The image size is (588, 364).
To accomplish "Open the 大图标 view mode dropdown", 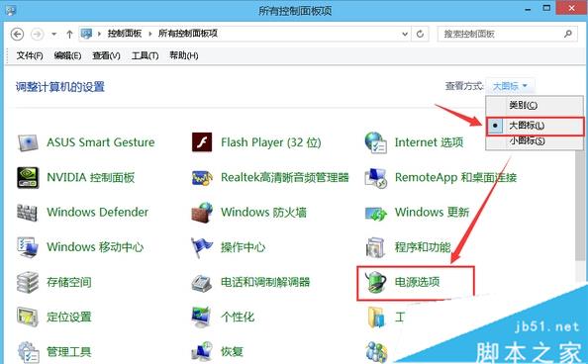I will tap(510, 86).
